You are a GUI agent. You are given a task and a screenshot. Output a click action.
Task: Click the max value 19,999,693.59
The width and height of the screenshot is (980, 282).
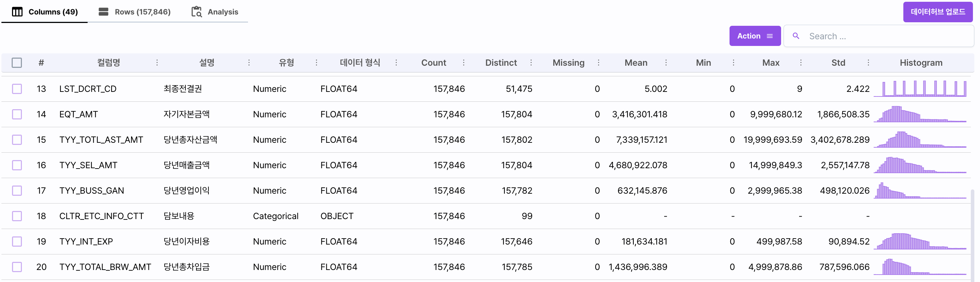(x=773, y=140)
